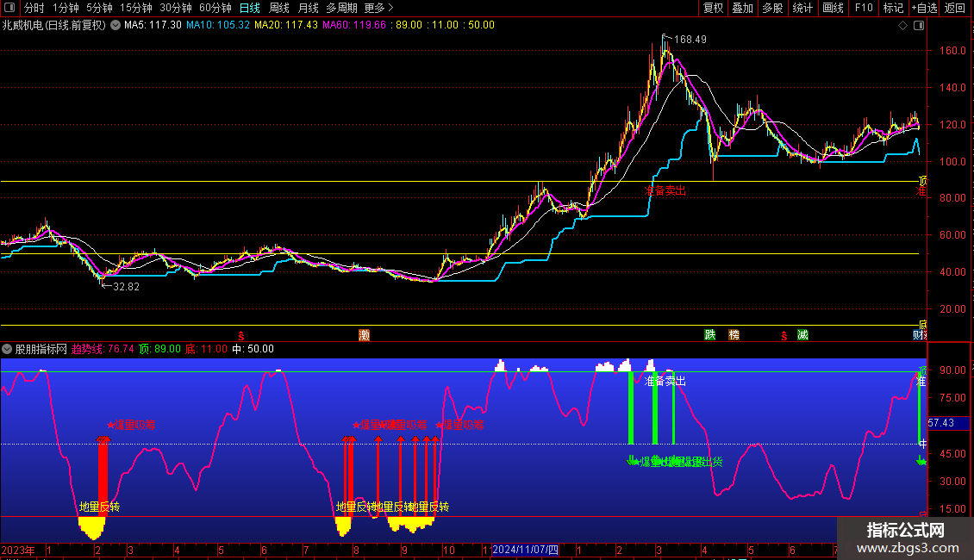Click the 爆量吸筹 label near February 2023
The image size is (974, 560).
click(131, 426)
